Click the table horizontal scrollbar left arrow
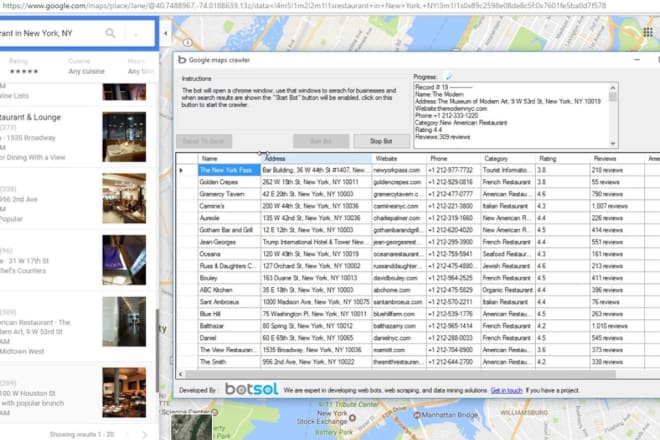The height and width of the screenshot is (440, 660). 181,374
